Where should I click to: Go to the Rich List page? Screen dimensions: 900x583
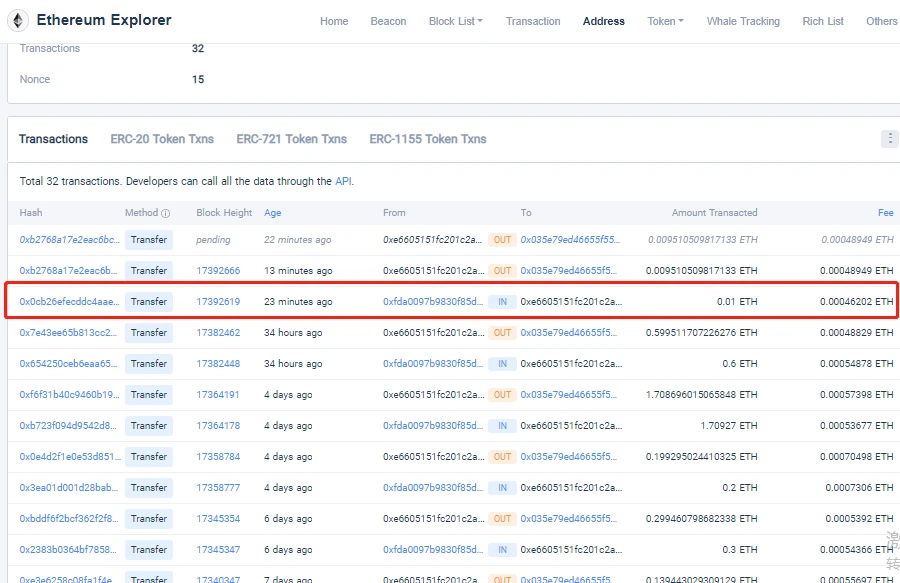tap(823, 21)
